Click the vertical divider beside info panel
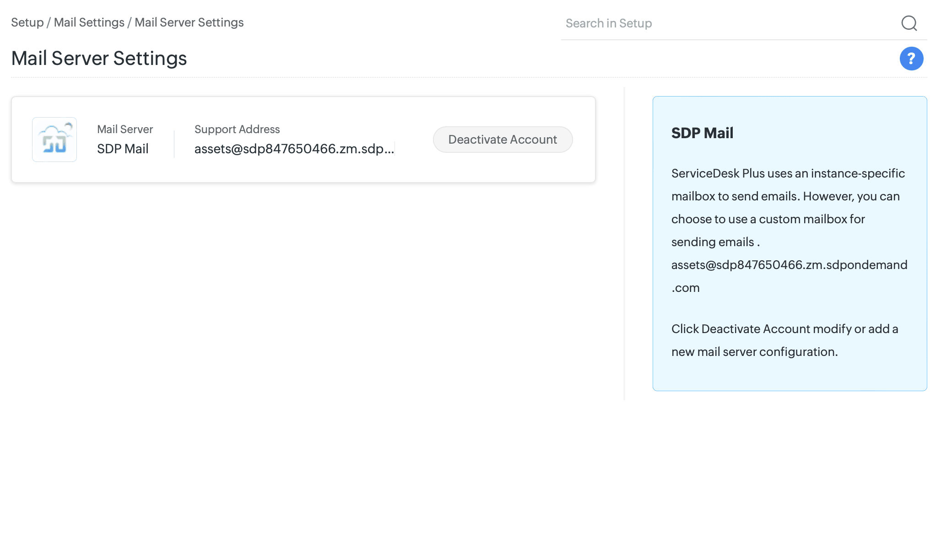This screenshot has width=941, height=560. click(624, 243)
